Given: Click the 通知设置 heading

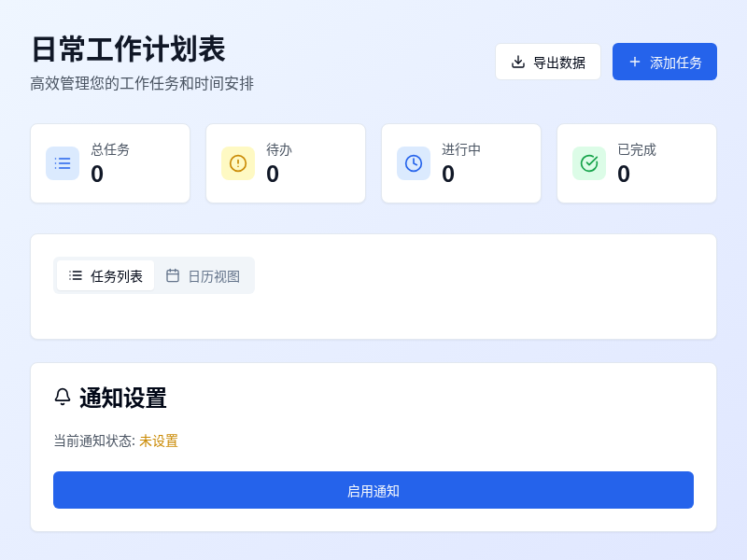Looking at the screenshot, I should 123,398.
